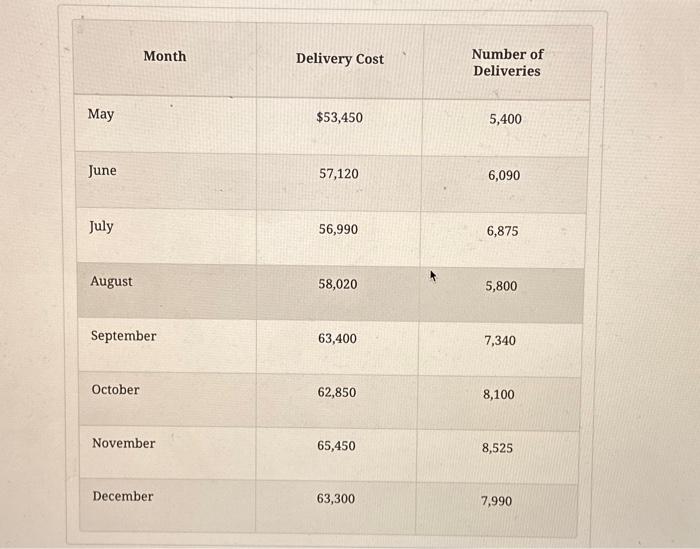Click the 63,400 cost value

[337, 339]
